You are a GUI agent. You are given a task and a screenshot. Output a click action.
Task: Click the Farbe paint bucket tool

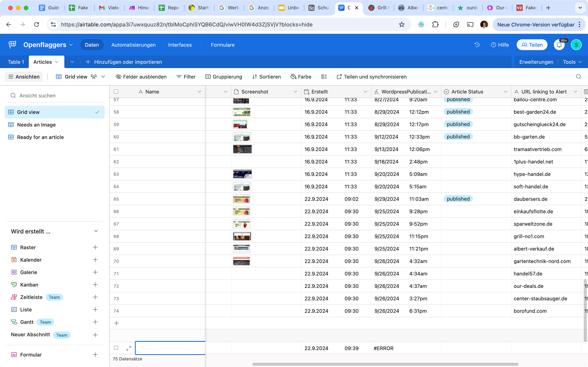(x=301, y=77)
